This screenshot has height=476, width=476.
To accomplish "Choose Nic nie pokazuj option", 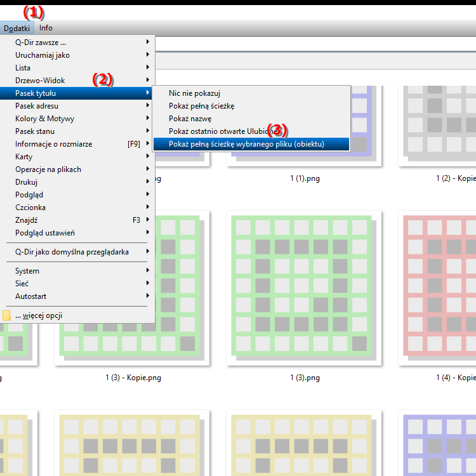I will [251, 93].
